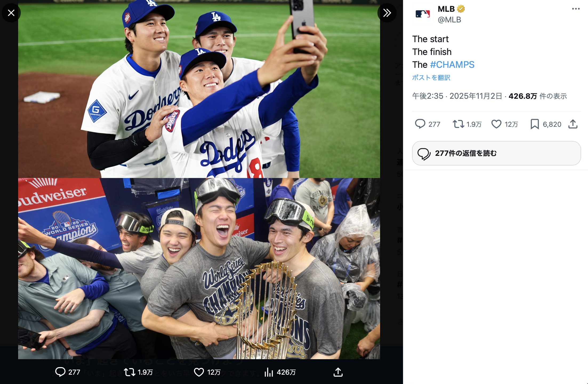Like the post via side panel heart
The width and height of the screenshot is (588, 384).
[496, 124]
